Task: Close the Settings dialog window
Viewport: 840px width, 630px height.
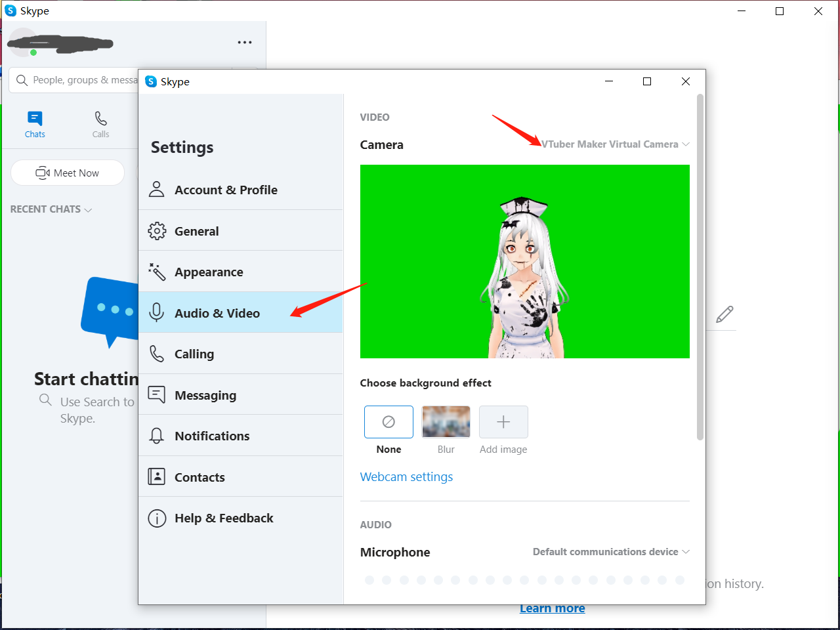Action: 686,81
